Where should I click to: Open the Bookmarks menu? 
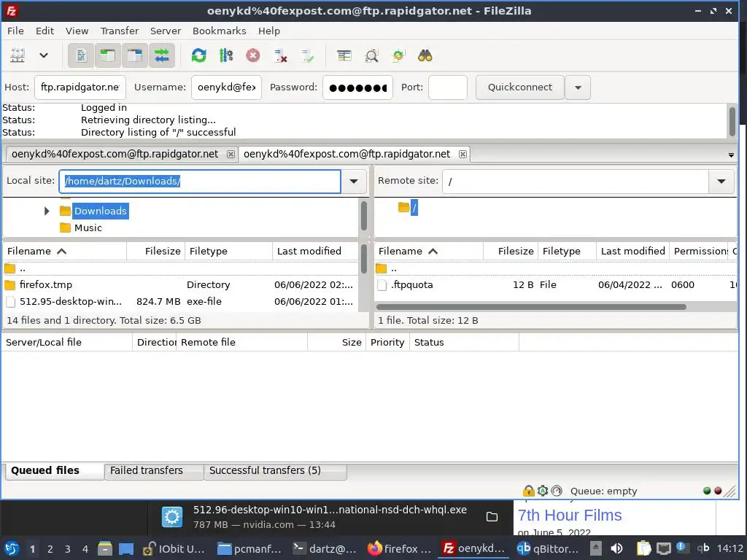point(219,31)
